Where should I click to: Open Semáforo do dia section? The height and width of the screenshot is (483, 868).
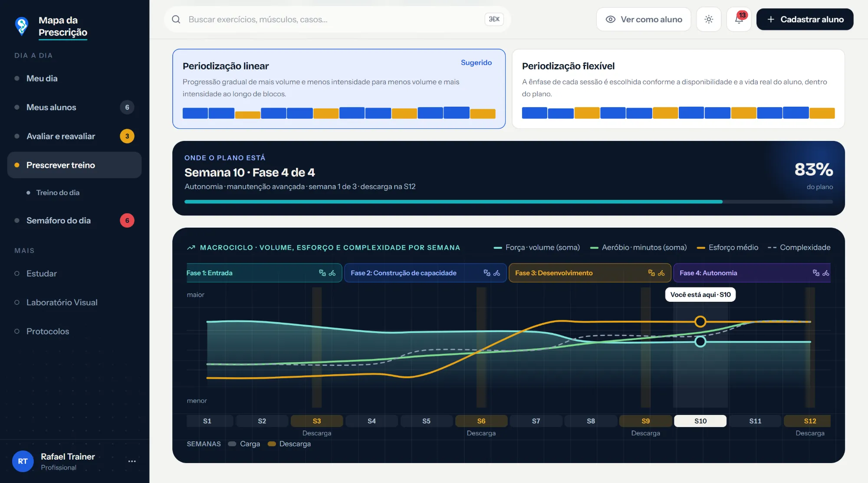pyautogui.click(x=74, y=220)
